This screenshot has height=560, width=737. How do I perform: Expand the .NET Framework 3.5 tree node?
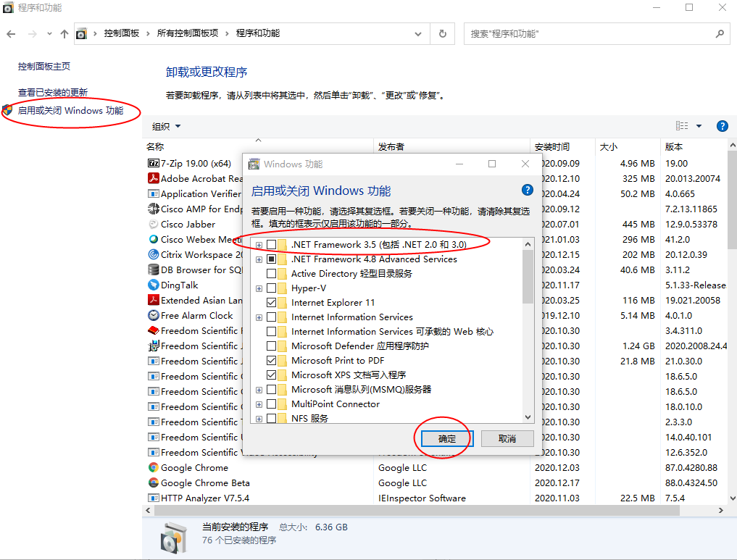click(x=259, y=246)
